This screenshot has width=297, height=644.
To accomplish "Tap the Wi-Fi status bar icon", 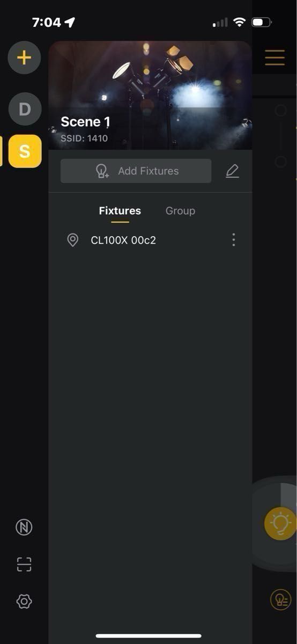I will [x=240, y=22].
